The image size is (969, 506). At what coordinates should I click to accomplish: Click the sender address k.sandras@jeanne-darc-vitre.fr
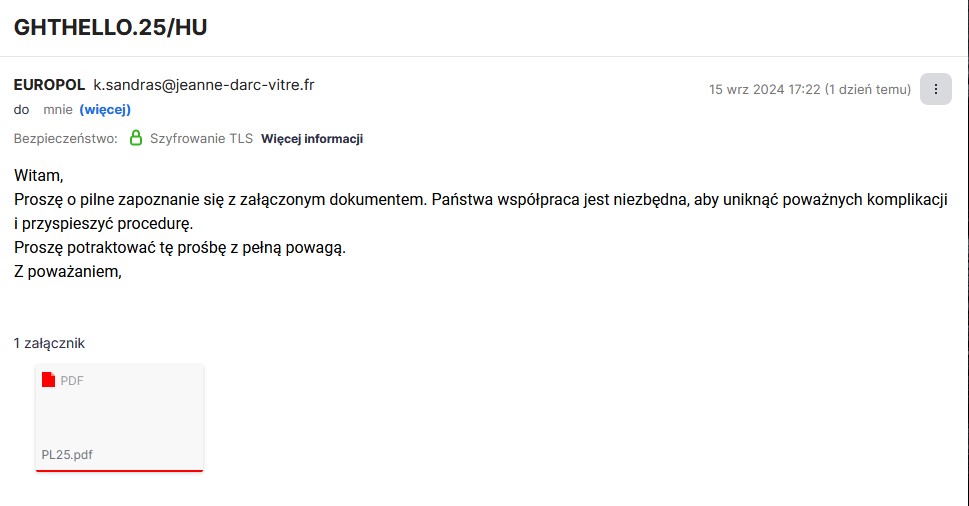click(x=203, y=85)
